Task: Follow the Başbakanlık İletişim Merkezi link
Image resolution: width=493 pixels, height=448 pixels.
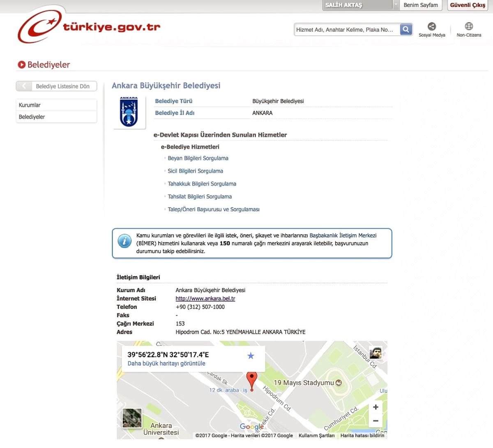Action: pyautogui.click(x=343, y=236)
